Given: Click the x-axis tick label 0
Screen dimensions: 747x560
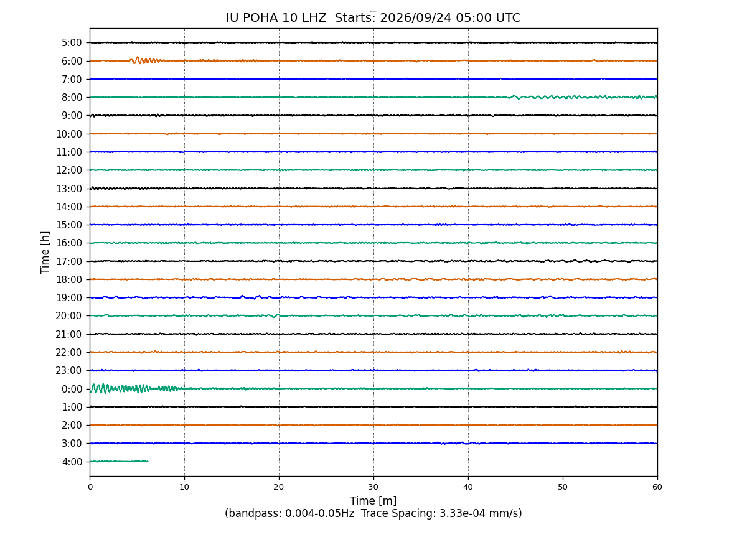Looking at the screenshot, I should tap(90, 487).
